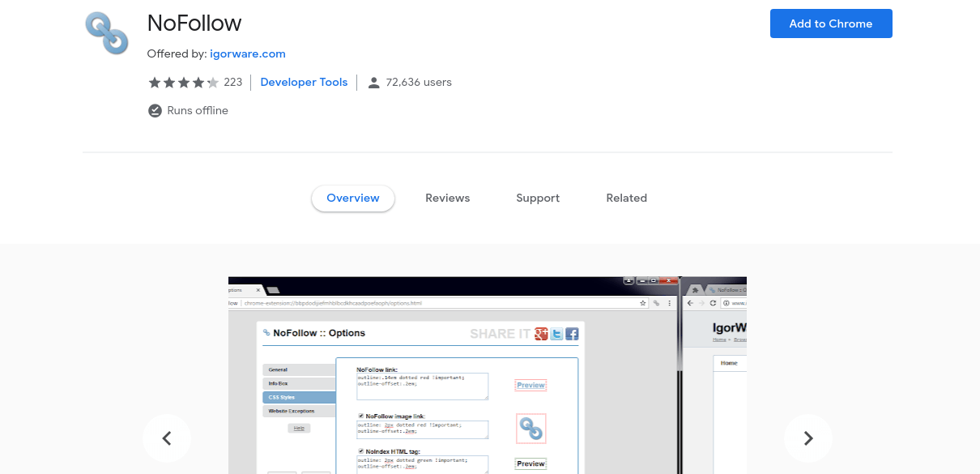Click the Home tab in the second screenshot
980x474 pixels.
coord(730,363)
